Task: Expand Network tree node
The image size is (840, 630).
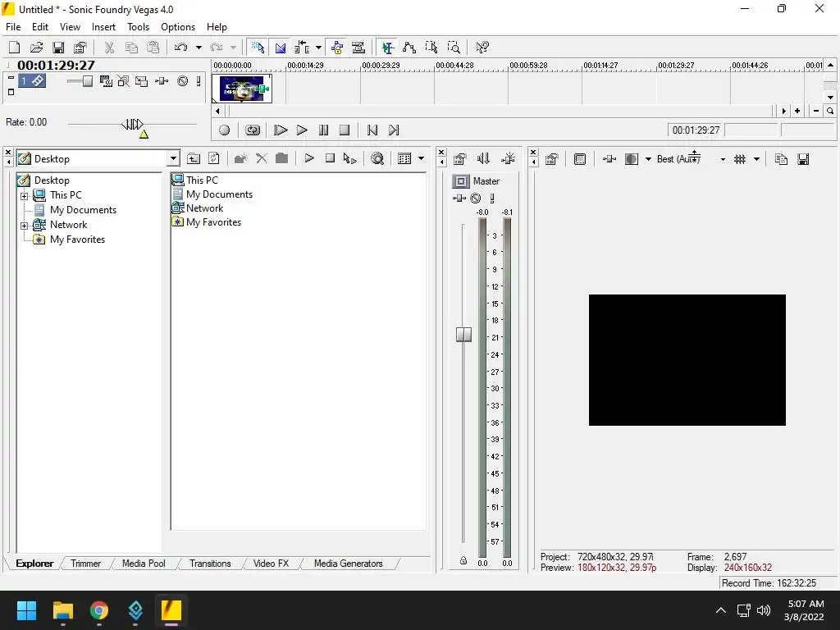Action: 24,226
